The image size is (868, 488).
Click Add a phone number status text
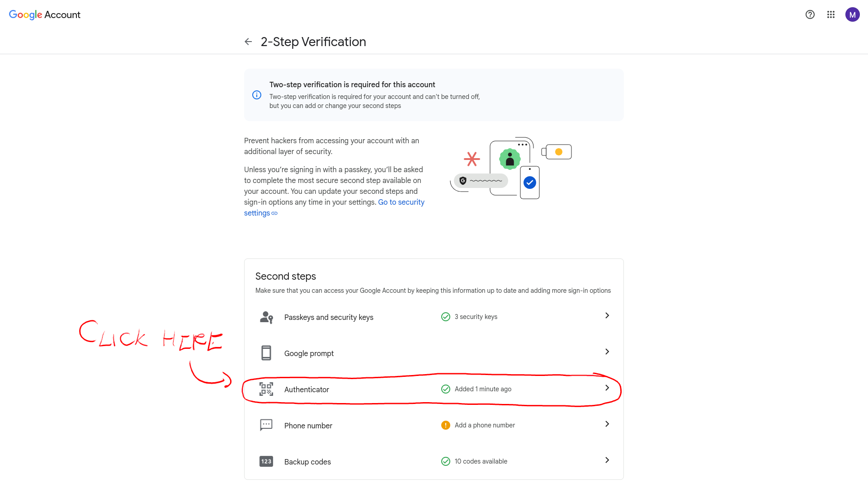485,425
